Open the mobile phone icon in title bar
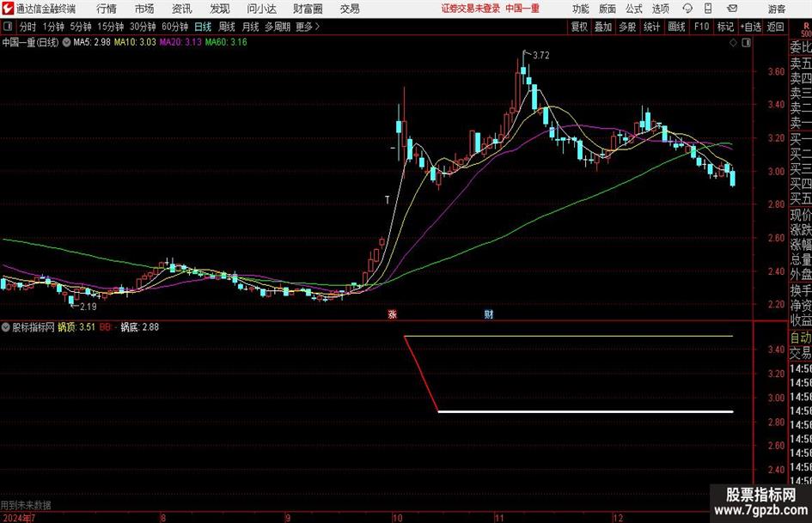 [708, 9]
